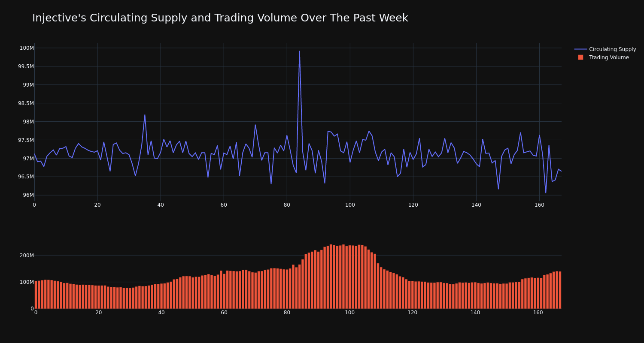Click the 96.5M y-axis label
This screenshot has width=644, height=343.
(x=26, y=177)
